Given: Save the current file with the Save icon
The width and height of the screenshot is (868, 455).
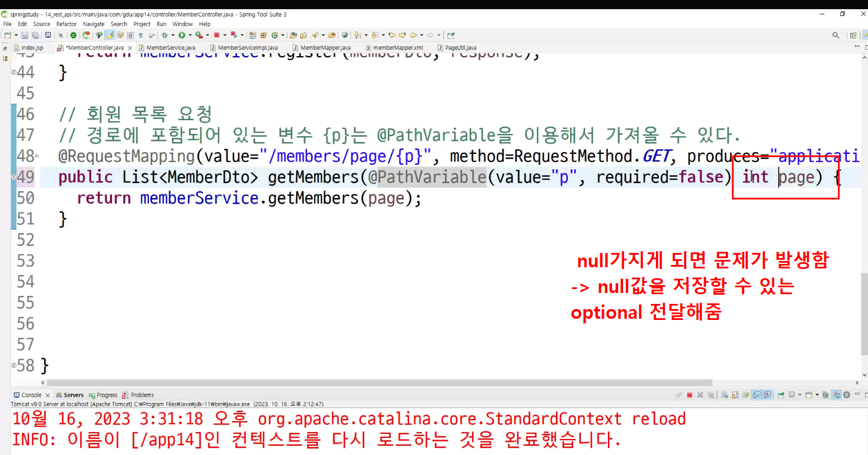Looking at the screenshot, I should pos(25,35).
